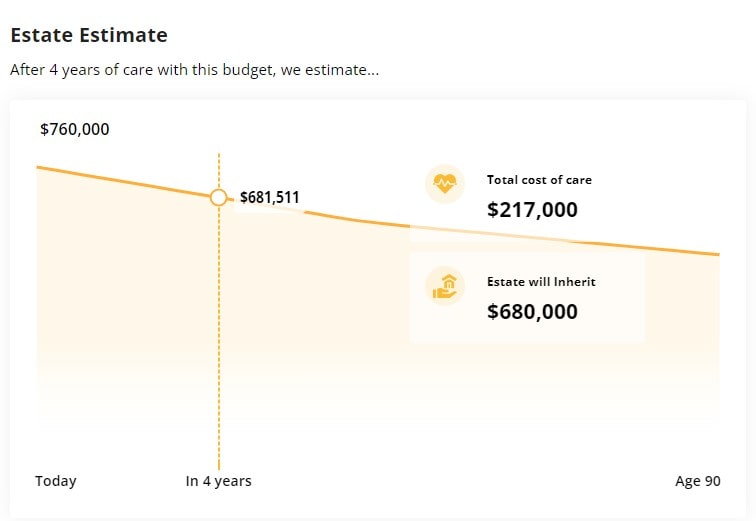Click the heartbeat icon for care cost
Screen dimensions: 756x521
444,184
